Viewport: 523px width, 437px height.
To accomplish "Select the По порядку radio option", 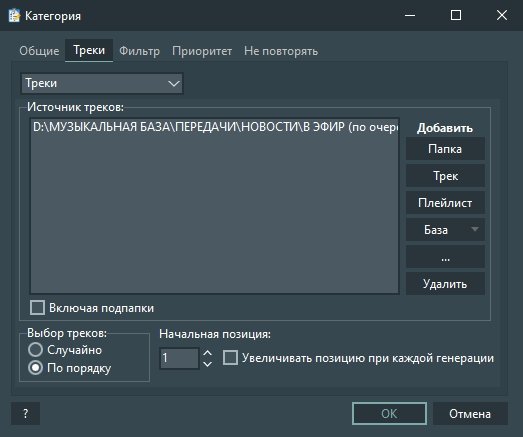I will (35, 368).
